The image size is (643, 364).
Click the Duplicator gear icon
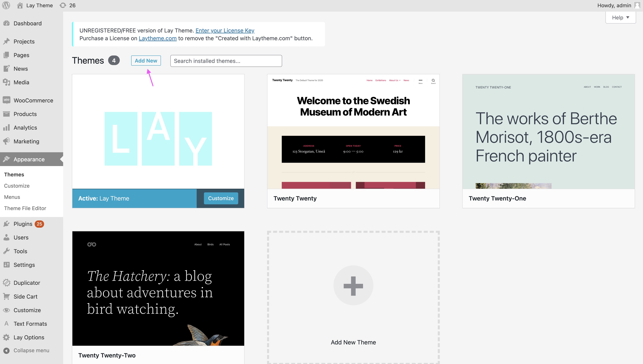[x=7, y=283]
